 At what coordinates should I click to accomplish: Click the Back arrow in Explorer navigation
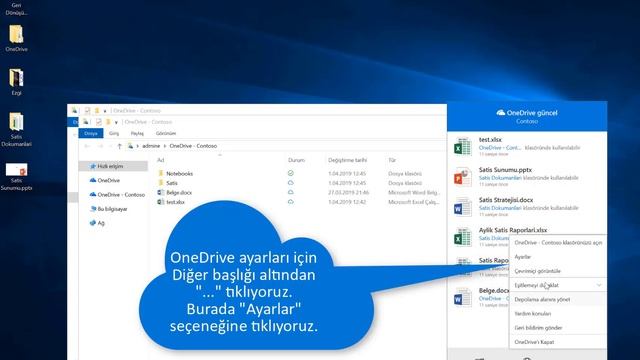[87, 146]
